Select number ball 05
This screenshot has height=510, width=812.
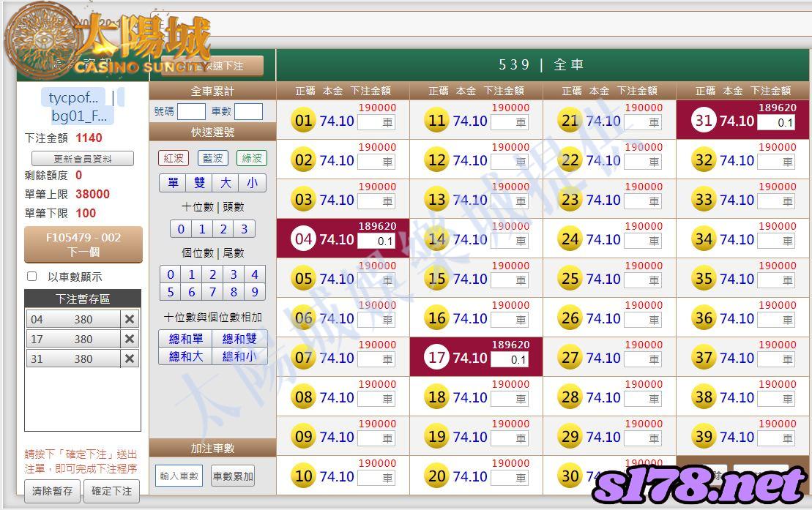(303, 279)
